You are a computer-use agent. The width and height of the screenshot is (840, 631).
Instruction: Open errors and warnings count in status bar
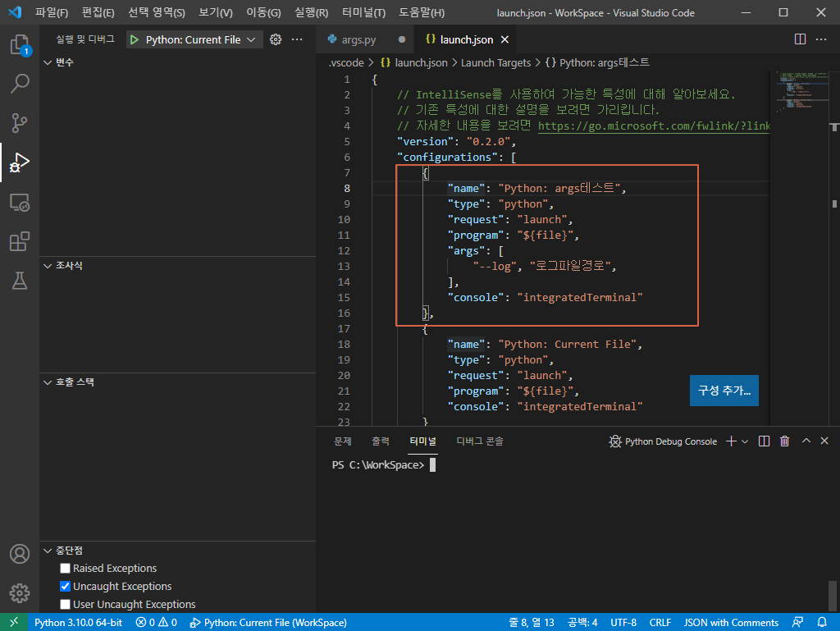pos(157,623)
